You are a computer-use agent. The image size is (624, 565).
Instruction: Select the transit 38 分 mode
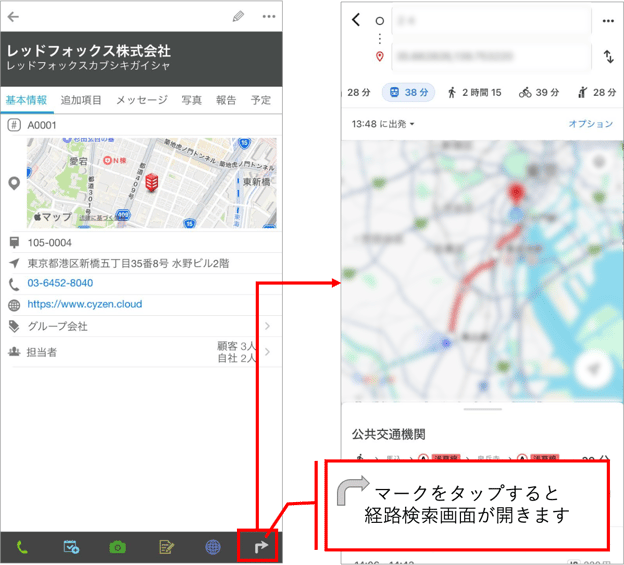409,93
